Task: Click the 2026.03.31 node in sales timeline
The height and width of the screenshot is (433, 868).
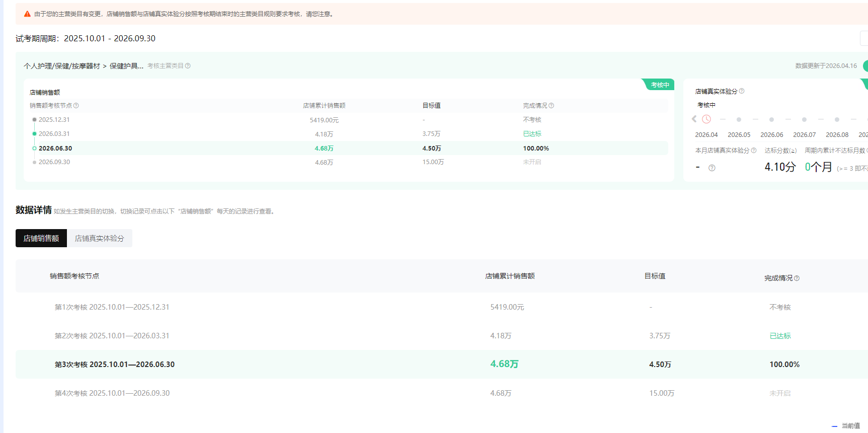Action: pyautogui.click(x=54, y=134)
